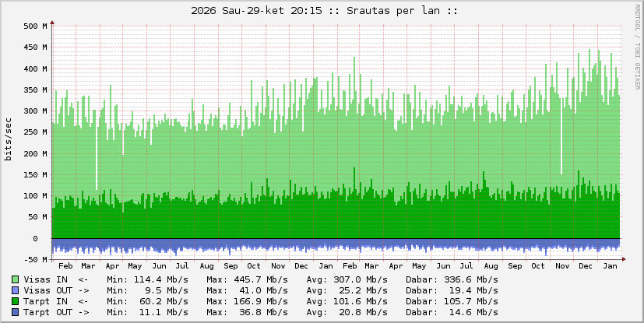Click the light blue Visas OUT legend swatch
The width and height of the screenshot is (644, 323).
click(16, 290)
